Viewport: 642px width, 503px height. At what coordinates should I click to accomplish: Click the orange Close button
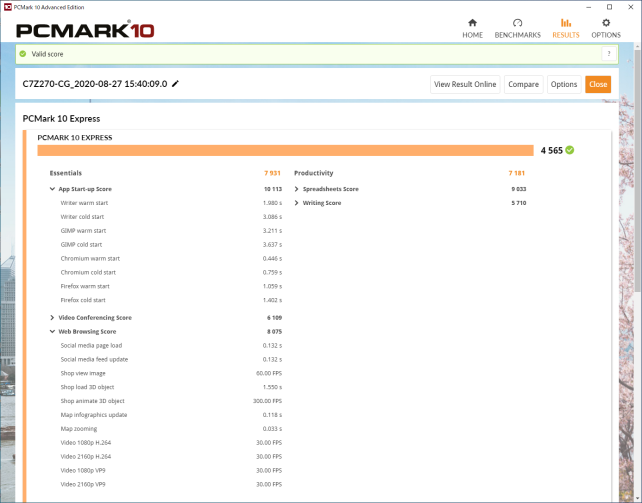click(x=598, y=84)
